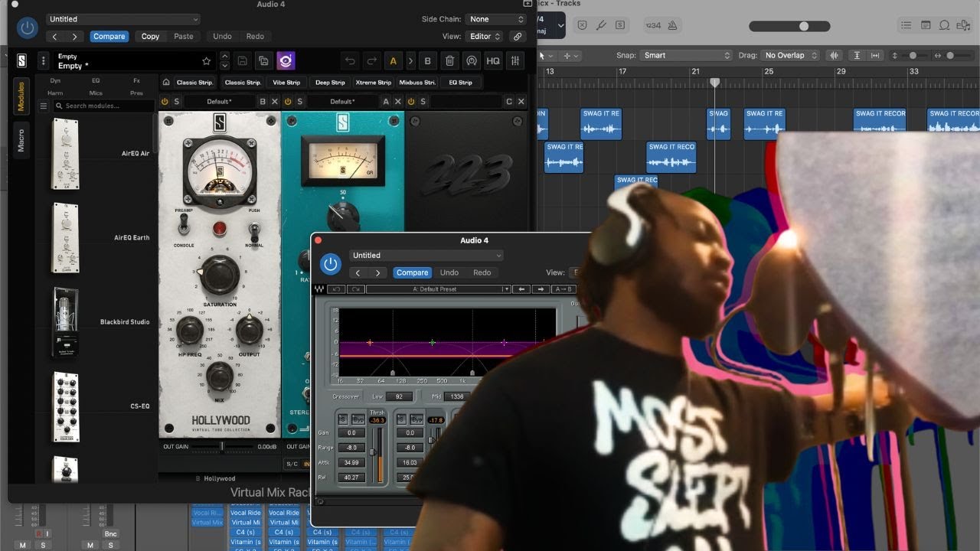Click Undo in Virtual Mix Rack header

click(x=222, y=36)
